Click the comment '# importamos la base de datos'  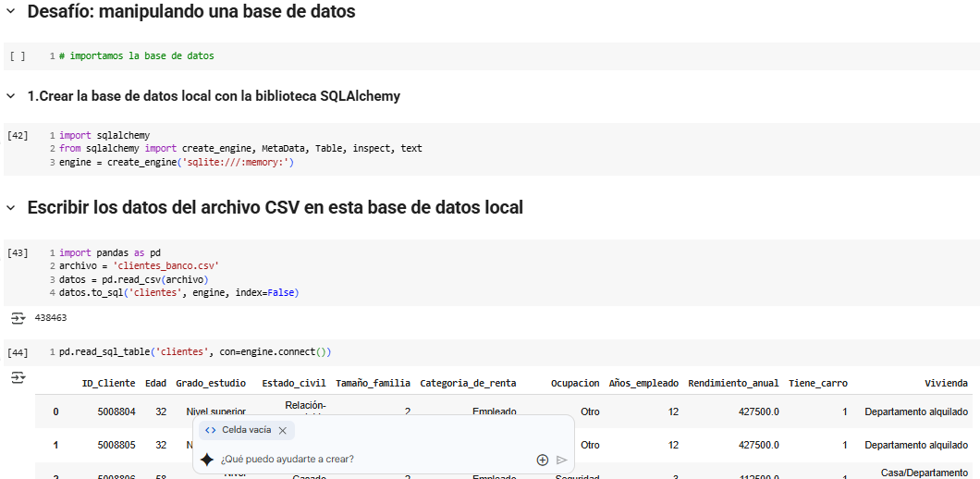[x=137, y=56]
